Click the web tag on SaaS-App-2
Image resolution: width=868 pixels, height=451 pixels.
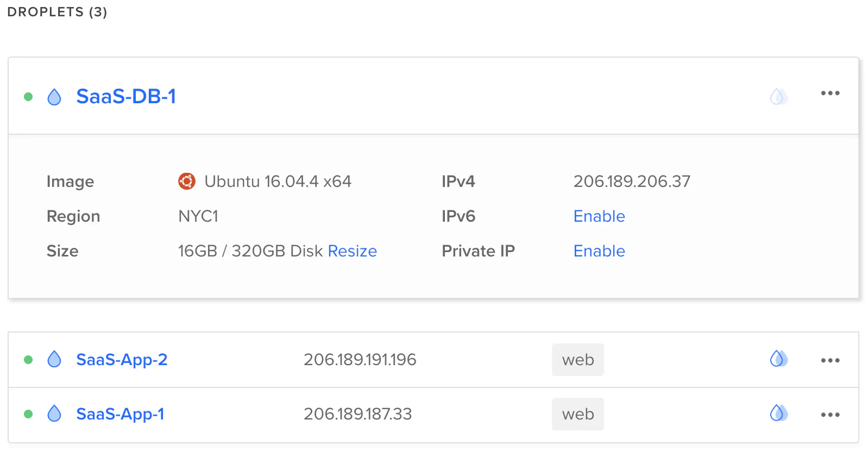(x=578, y=360)
